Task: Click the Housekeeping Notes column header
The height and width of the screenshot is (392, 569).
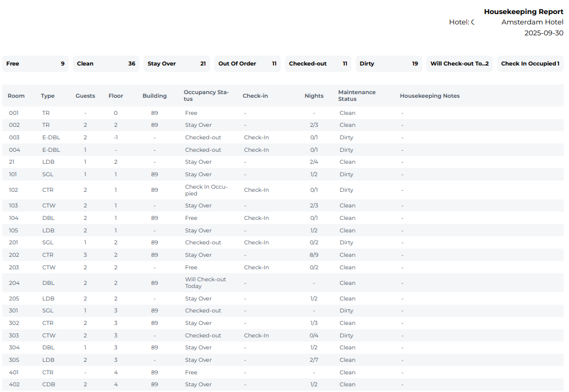Action: 430,96
